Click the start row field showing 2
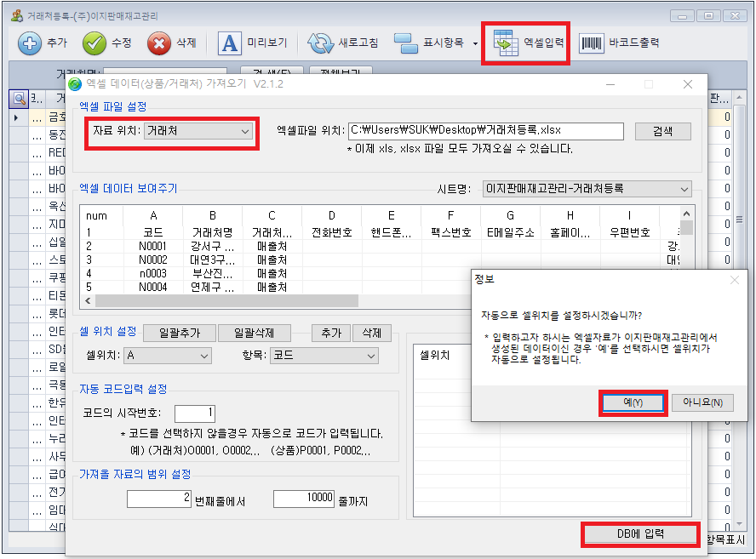Screen dimensions: 756x559 click(x=159, y=499)
